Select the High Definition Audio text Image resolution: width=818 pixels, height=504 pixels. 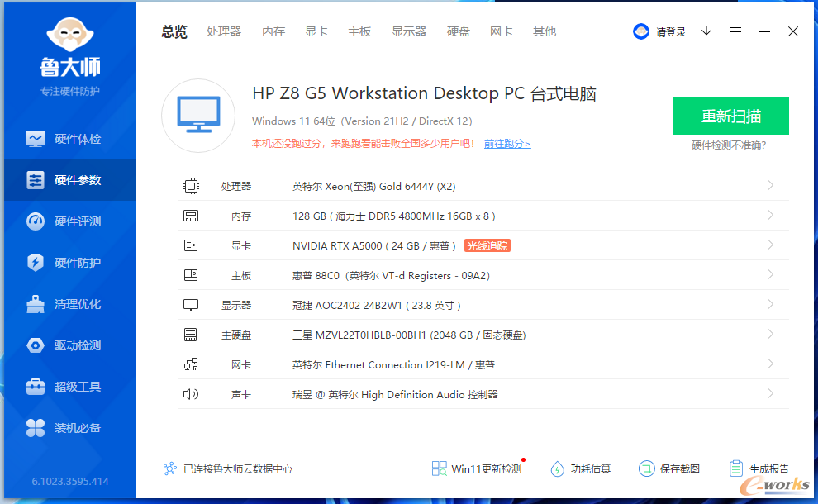395,394
